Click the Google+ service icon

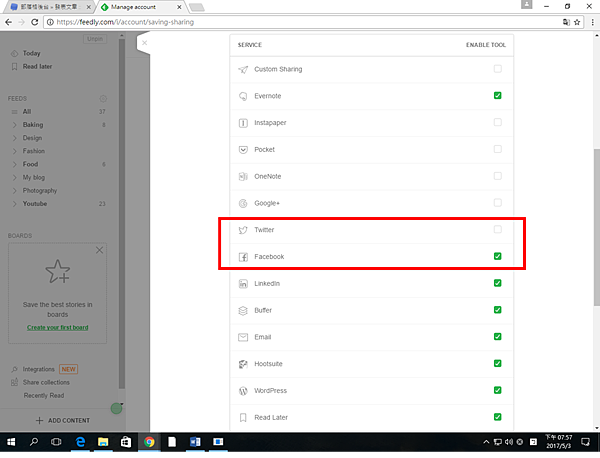(243, 203)
